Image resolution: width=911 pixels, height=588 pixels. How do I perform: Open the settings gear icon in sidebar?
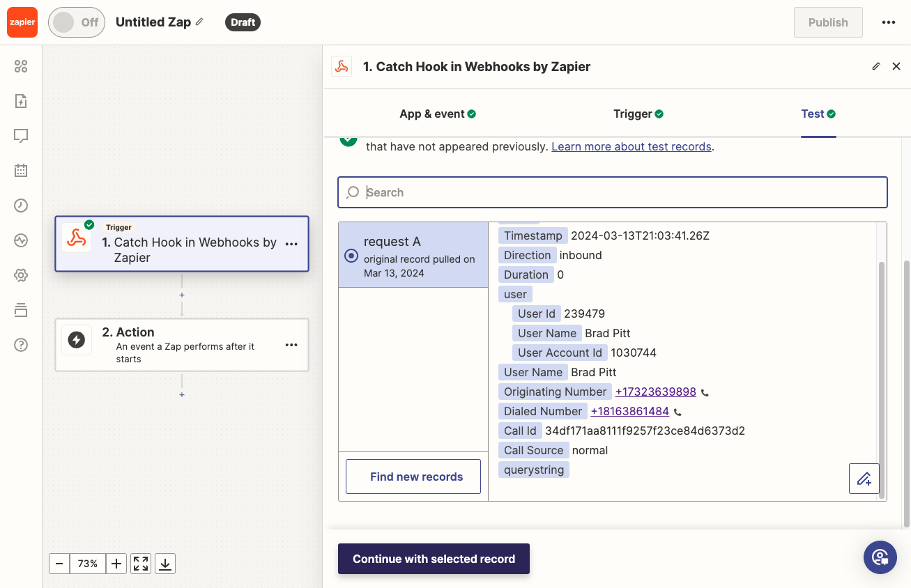pyautogui.click(x=21, y=275)
